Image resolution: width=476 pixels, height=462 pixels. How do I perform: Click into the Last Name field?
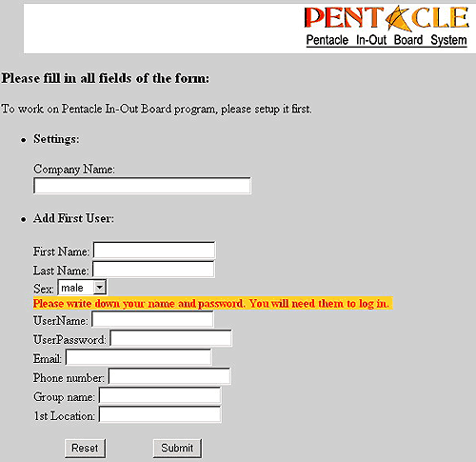coord(153,270)
